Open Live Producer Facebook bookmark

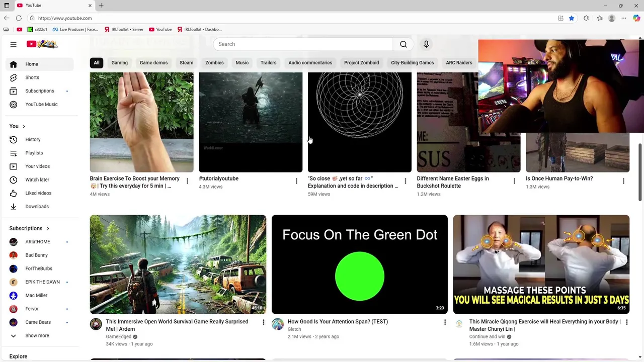click(x=75, y=29)
